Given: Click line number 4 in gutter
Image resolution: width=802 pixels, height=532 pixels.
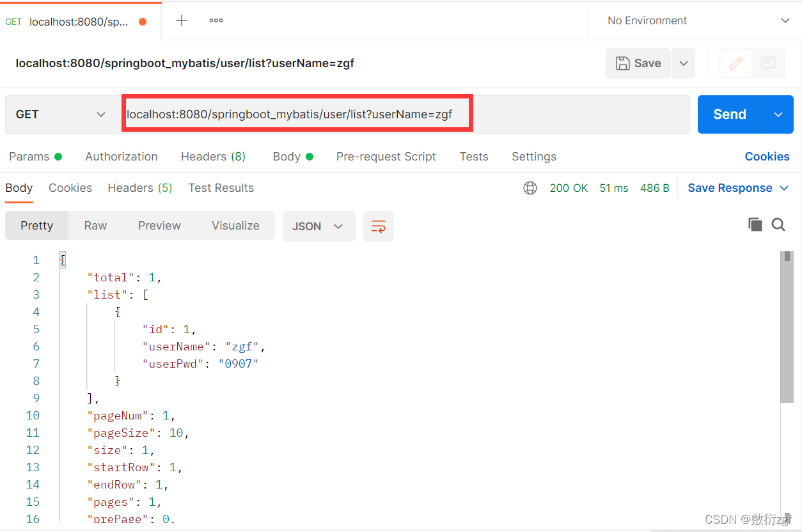Looking at the screenshot, I should coord(36,312).
